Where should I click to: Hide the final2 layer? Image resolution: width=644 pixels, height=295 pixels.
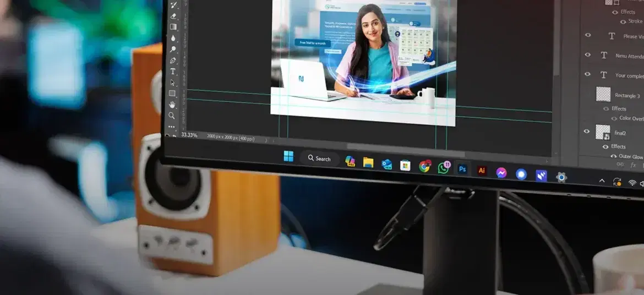tap(587, 132)
